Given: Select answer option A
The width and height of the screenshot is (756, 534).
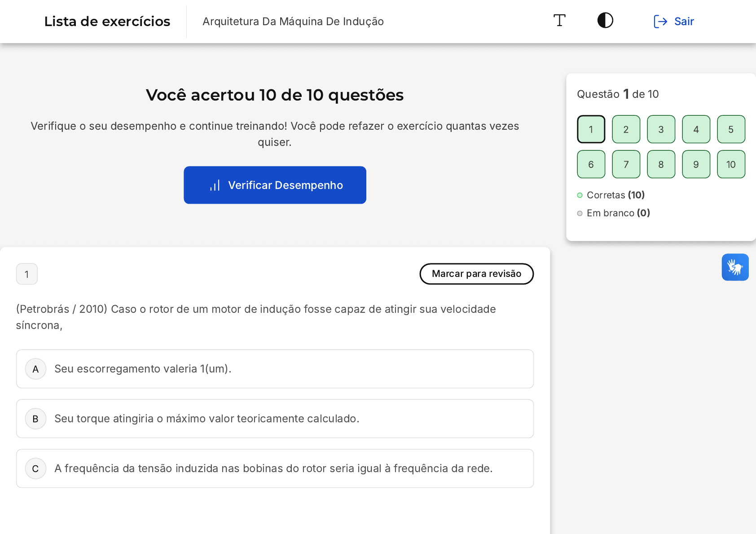Looking at the screenshot, I should tap(275, 369).
